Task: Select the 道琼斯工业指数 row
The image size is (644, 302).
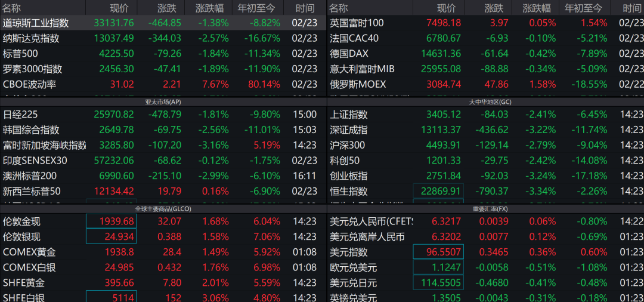Action: 36,23
